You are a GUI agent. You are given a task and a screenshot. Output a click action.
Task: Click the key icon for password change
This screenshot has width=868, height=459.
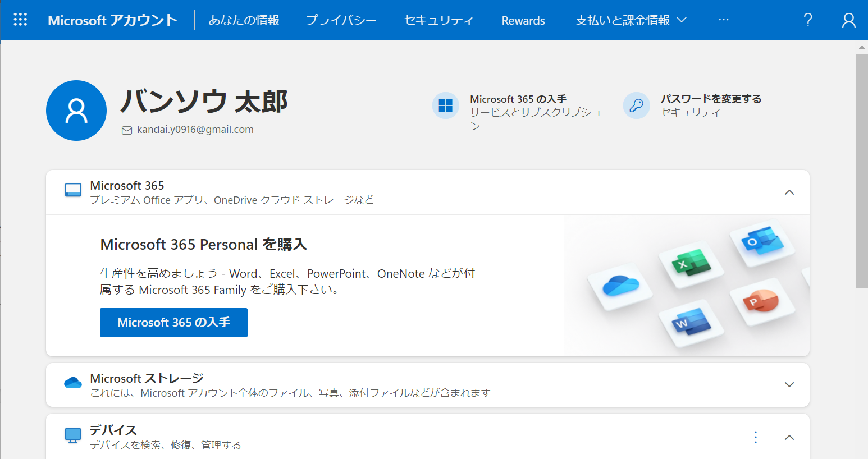pos(637,105)
